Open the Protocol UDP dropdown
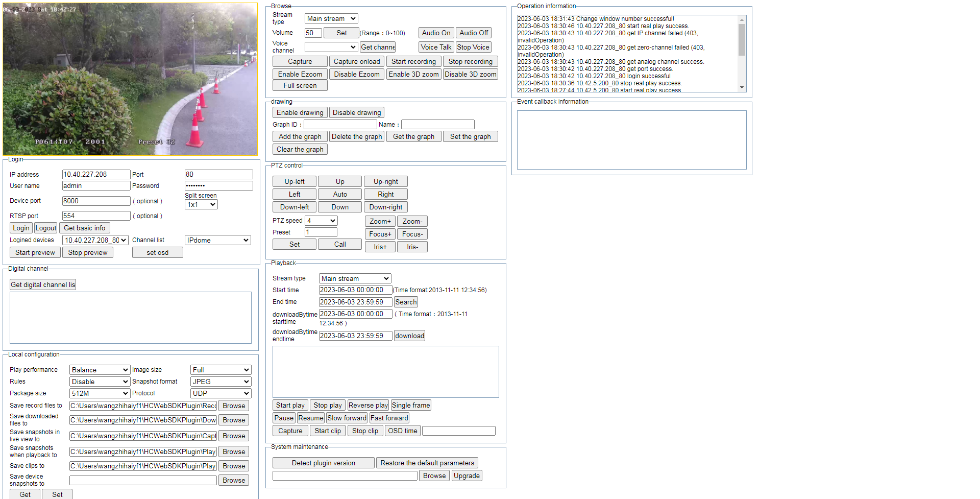980x499 pixels. pos(220,393)
